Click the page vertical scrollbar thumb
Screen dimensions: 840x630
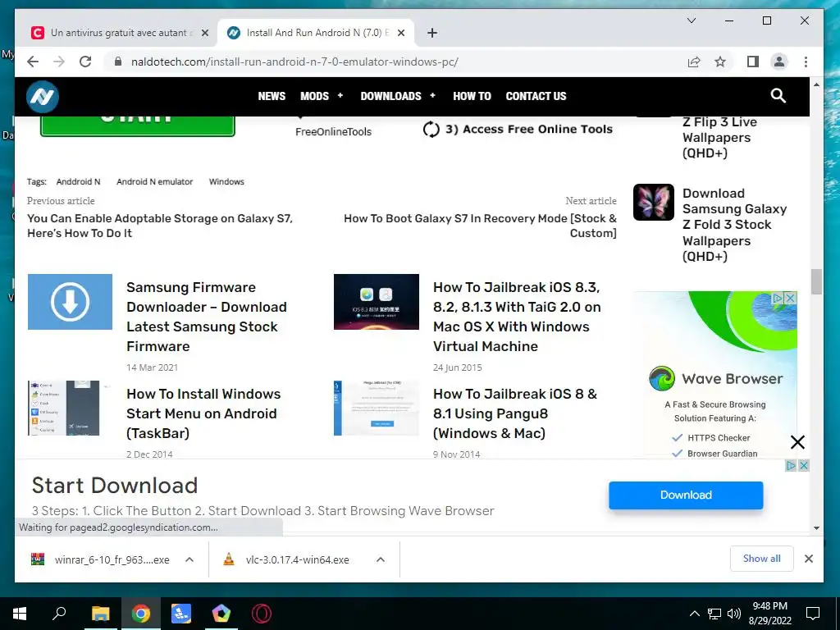coord(816,282)
